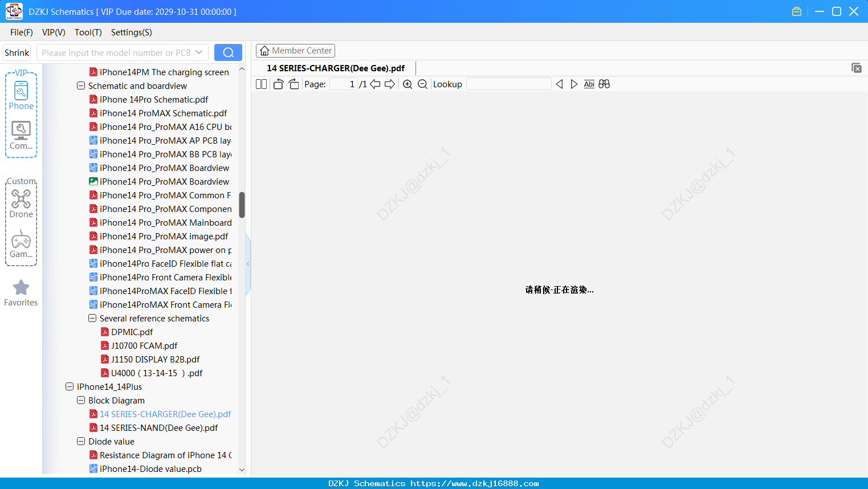Click the tree scroll-up arrow
Viewport: 868px width, 489px height.
(x=242, y=69)
